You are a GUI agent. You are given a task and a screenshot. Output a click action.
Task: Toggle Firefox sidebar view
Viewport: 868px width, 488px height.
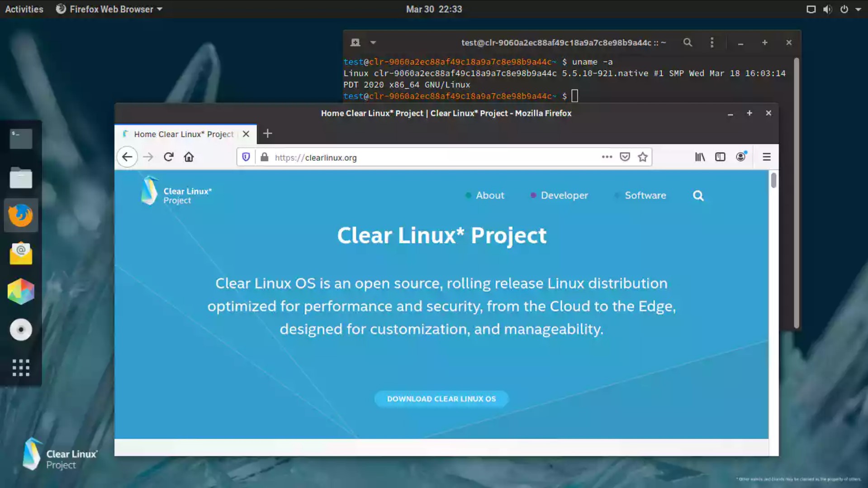click(720, 157)
